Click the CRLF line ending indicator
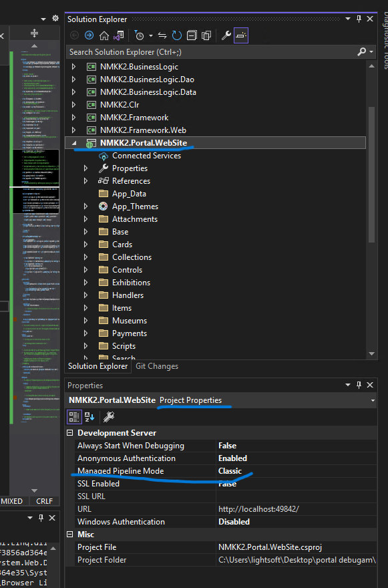This screenshot has height=588, width=388. click(x=44, y=501)
